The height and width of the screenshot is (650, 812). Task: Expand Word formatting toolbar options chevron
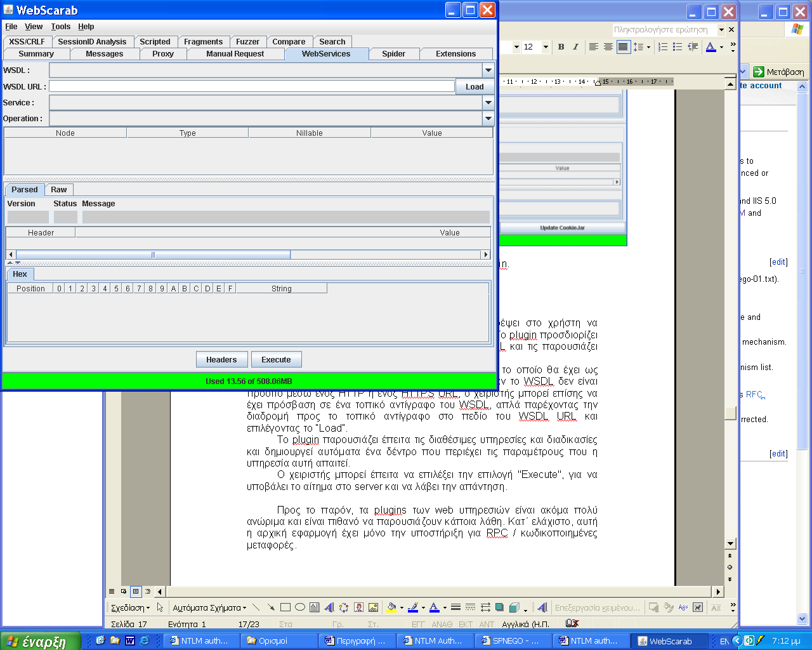[733, 47]
